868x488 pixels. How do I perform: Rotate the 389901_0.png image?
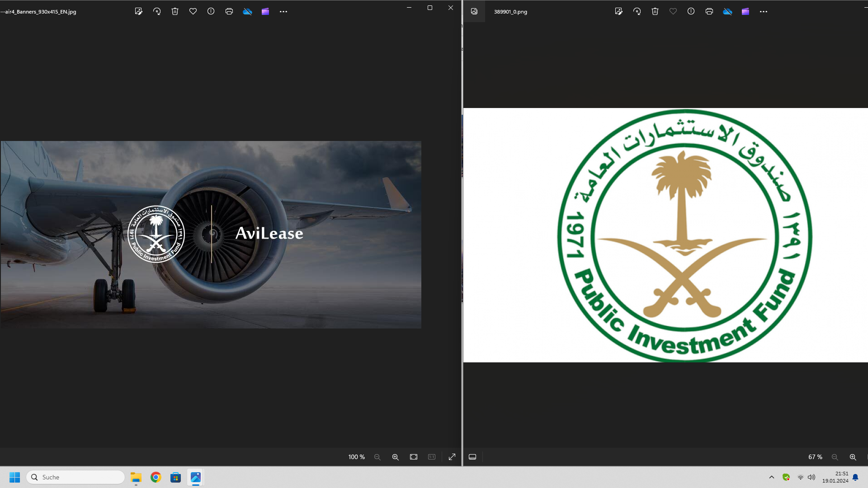tap(637, 12)
